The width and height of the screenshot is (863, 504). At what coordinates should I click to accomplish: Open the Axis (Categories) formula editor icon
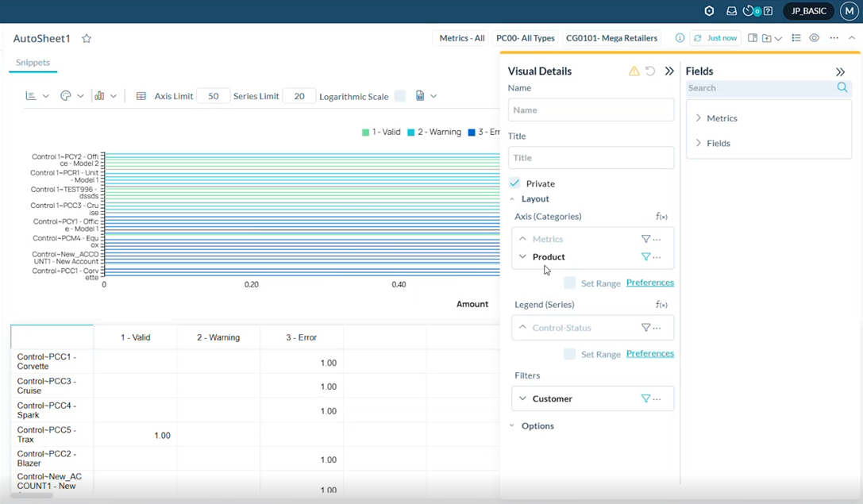point(661,217)
